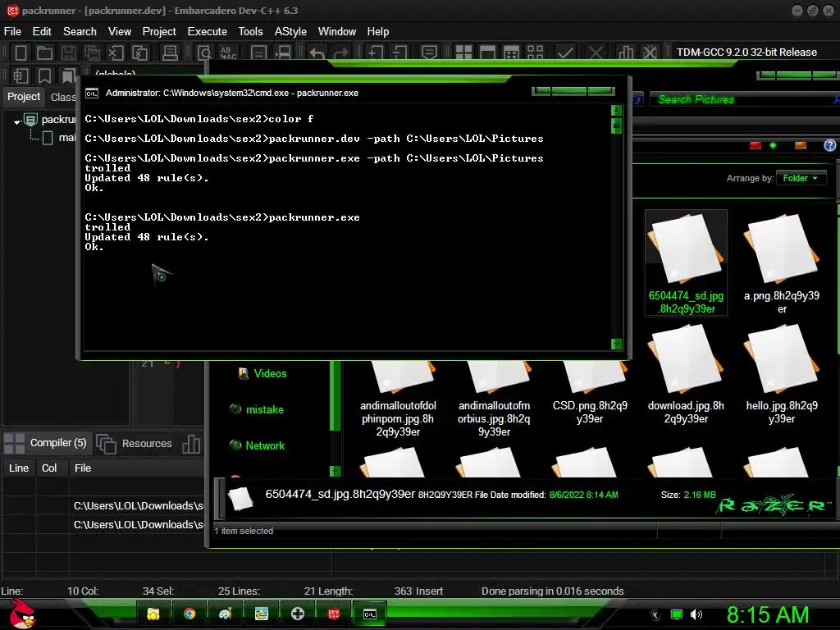The width and height of the screenshot is (840, 630).
Task: Click the volume speaker tray icon
Action: click(696, 614)
